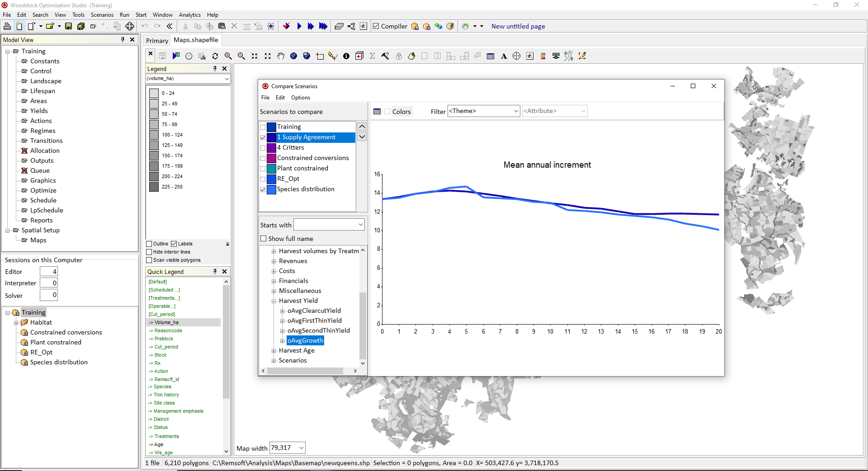Click the scissors Cut icon in main toolbar

tap(185, 26)
